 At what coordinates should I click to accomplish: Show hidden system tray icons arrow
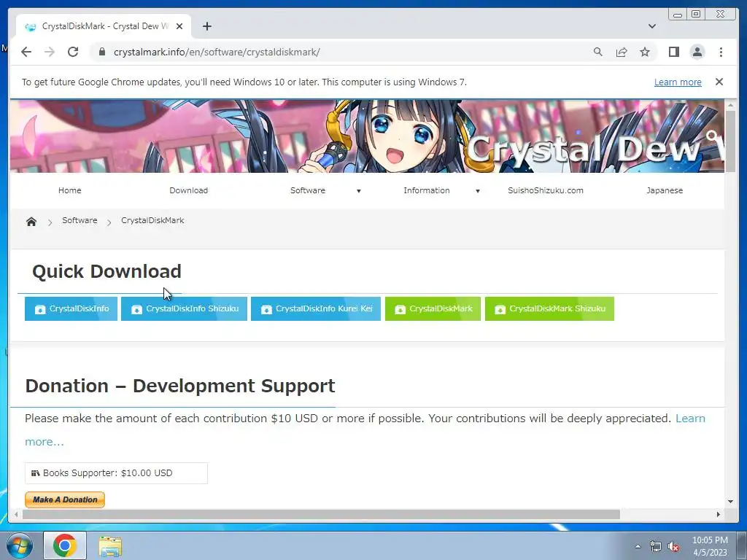(638, 546)
